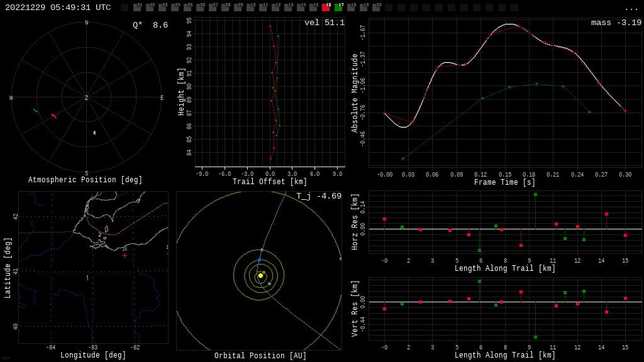Click the blue Earth dot in orbit plot
This screenshot has height=362, width=644.
point(259,260)
